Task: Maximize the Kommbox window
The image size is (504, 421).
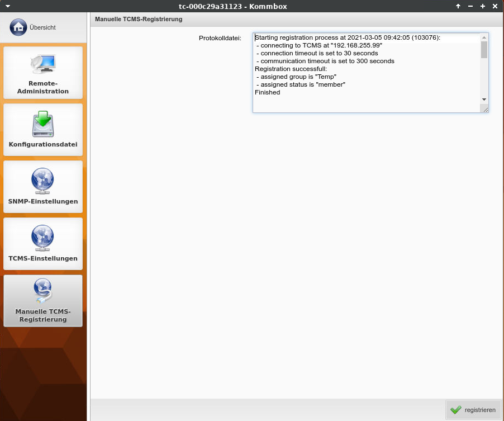Action: tap(482, 6)
